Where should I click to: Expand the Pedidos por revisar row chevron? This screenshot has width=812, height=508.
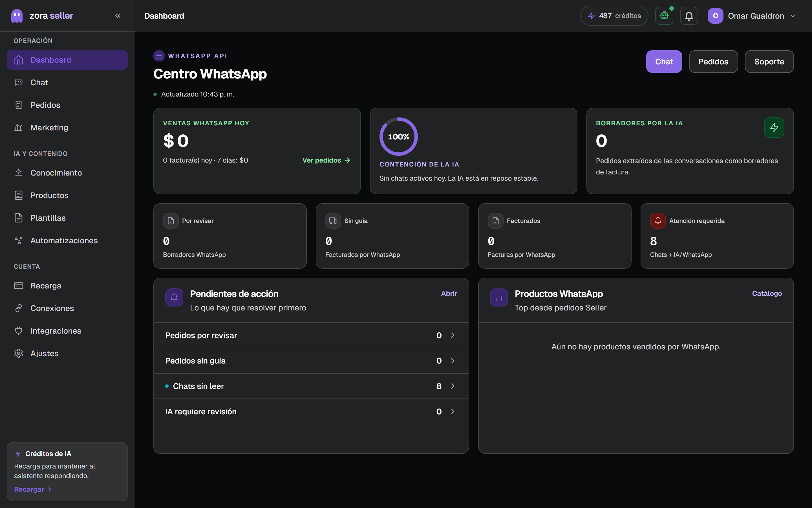tap(453, 335)
